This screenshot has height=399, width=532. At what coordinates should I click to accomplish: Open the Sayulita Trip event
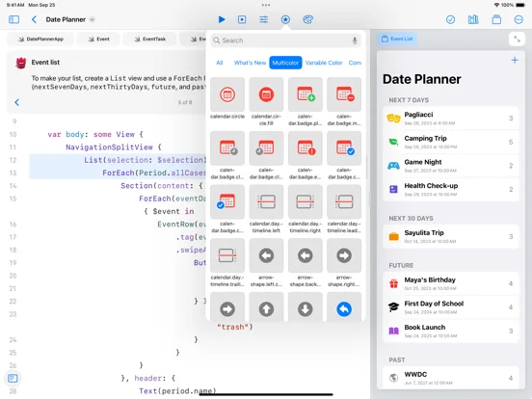[451, 236]
